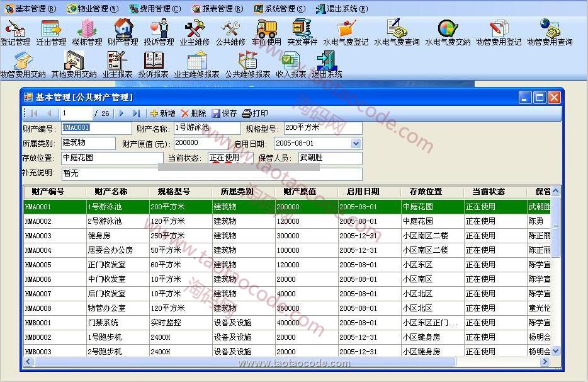
Task: Open the 车位使用 parking icon
Action: 266,30
